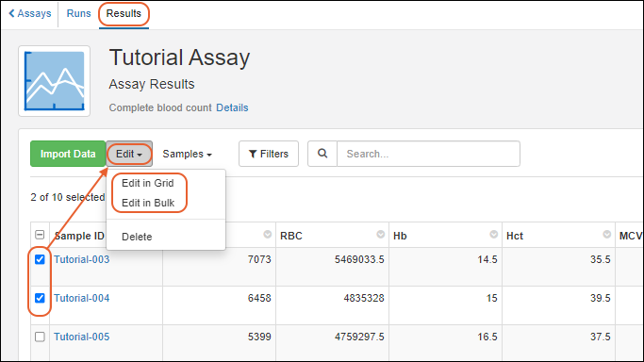The image size is (644, 362).
Task: Uncheck the Tutorial-004 row checkbox
Action: click(40, 298)
